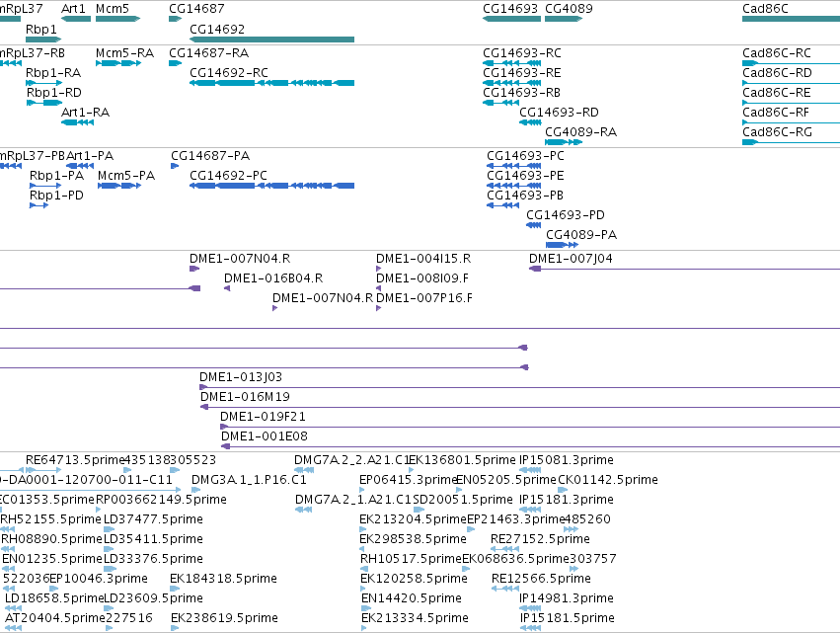Open the CG4089-PA protein label
The width and height of the screenshot is (840, 633).
[x=581, y=235]
